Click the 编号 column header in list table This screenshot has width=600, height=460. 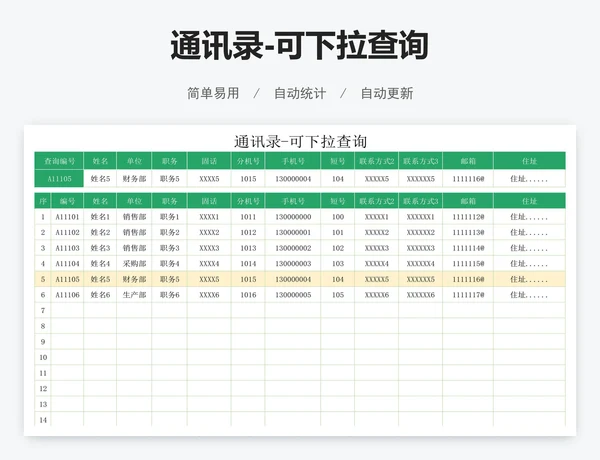67,201
